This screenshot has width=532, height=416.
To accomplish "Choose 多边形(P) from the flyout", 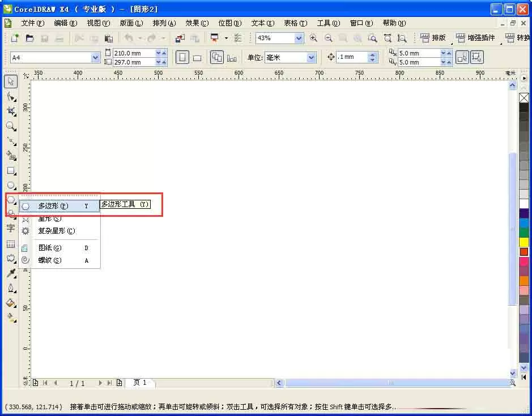I will tap(59, 206).
